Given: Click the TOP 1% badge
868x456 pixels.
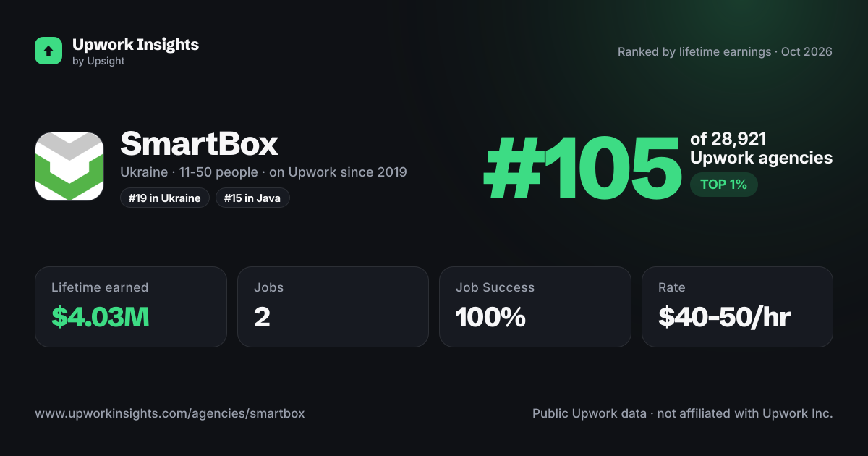Looking at the screenshot, I should click(x=723, y=185).
